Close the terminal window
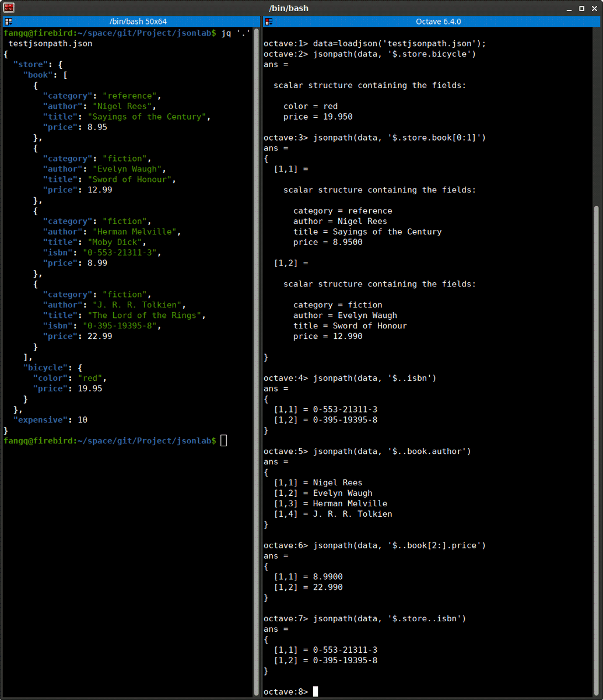 [593, 8]
